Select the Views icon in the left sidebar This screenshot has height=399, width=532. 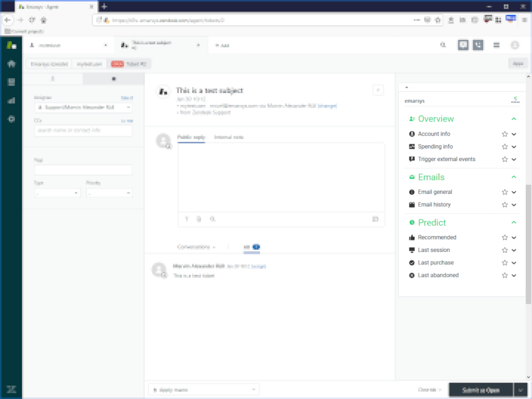point(11,82)
